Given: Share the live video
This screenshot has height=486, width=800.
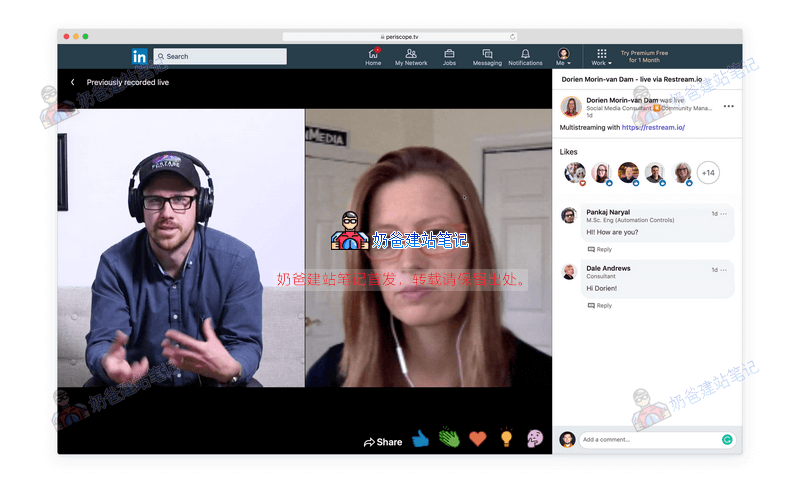Looking at the screenshot, I should [383, 441].
